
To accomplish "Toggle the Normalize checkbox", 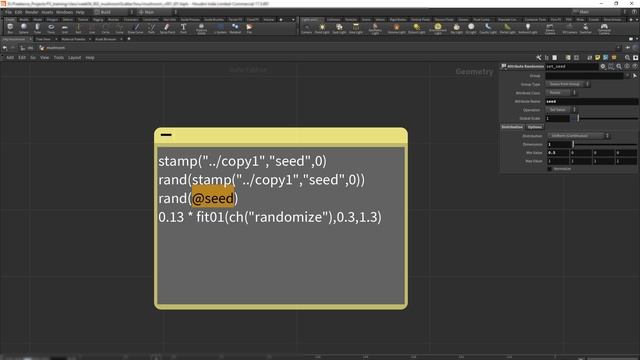I will coord(549,169).
